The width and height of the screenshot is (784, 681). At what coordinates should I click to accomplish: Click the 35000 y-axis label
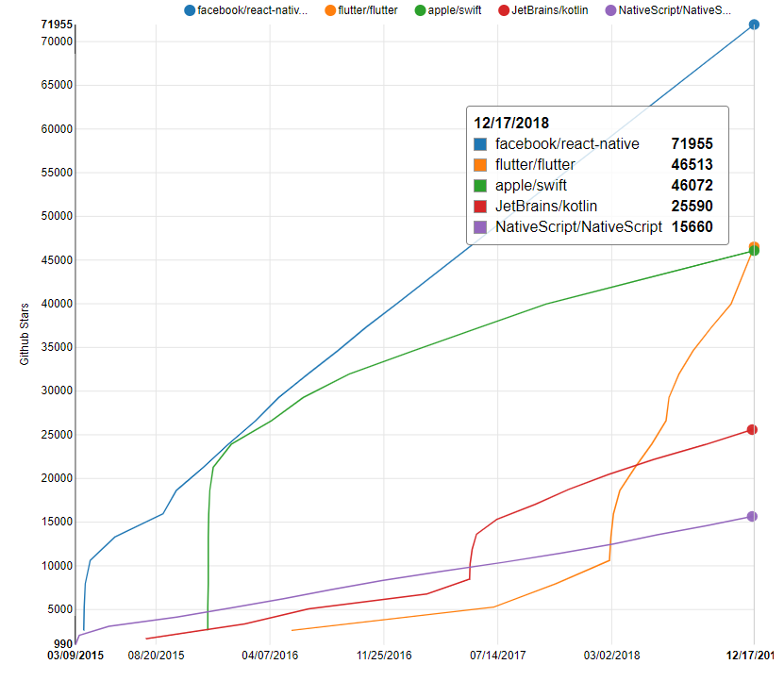[x=57, y=347]
